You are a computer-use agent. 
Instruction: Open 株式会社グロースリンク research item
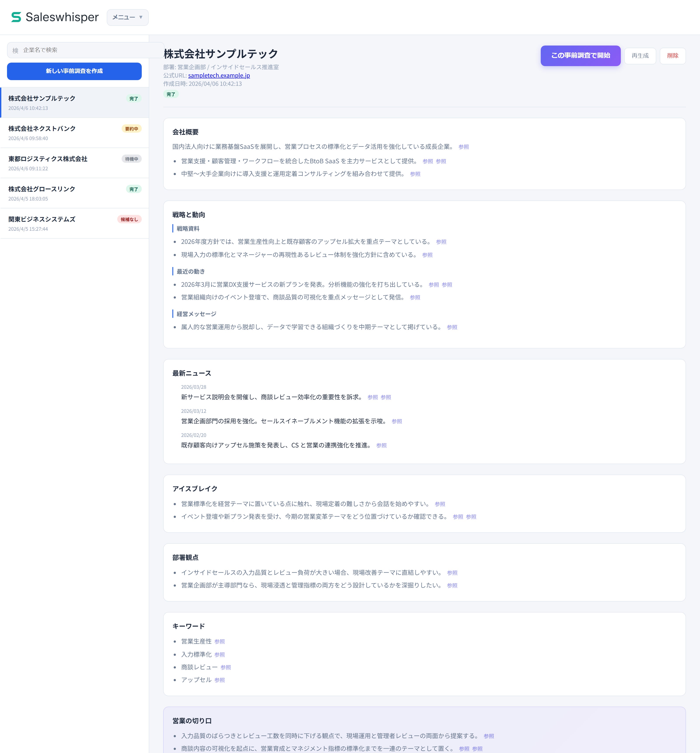click(42, 189)
